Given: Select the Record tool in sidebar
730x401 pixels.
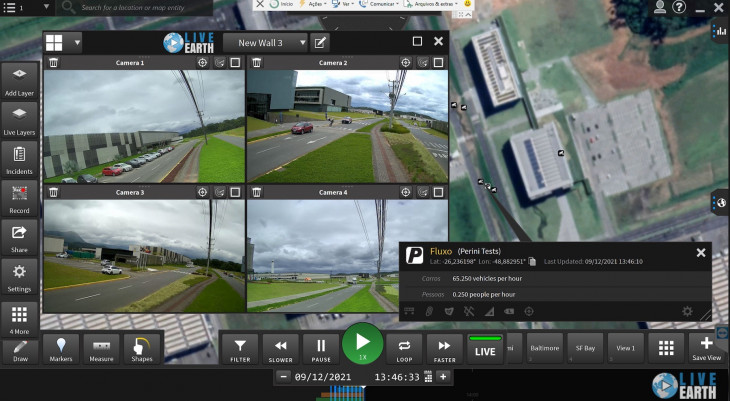Looking at the screenshot, I should (19, 199).
